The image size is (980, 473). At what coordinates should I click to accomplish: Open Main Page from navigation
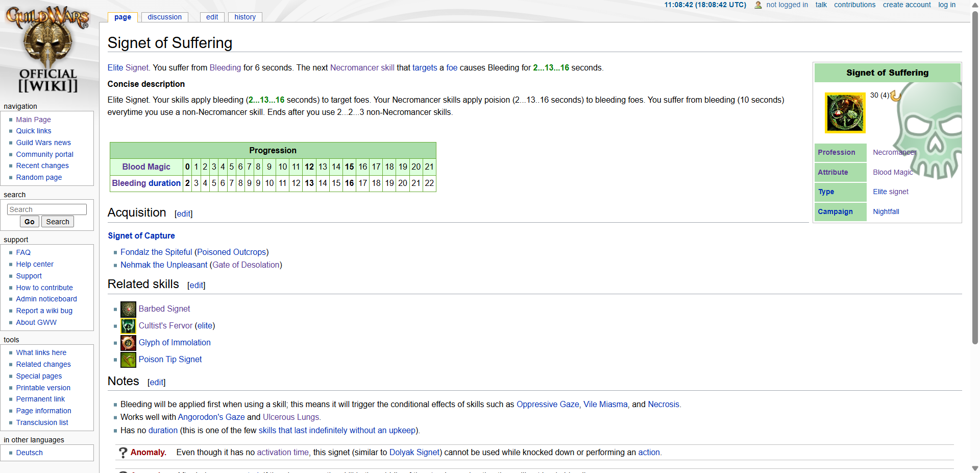pyautogui.click(x=33, y=120)
